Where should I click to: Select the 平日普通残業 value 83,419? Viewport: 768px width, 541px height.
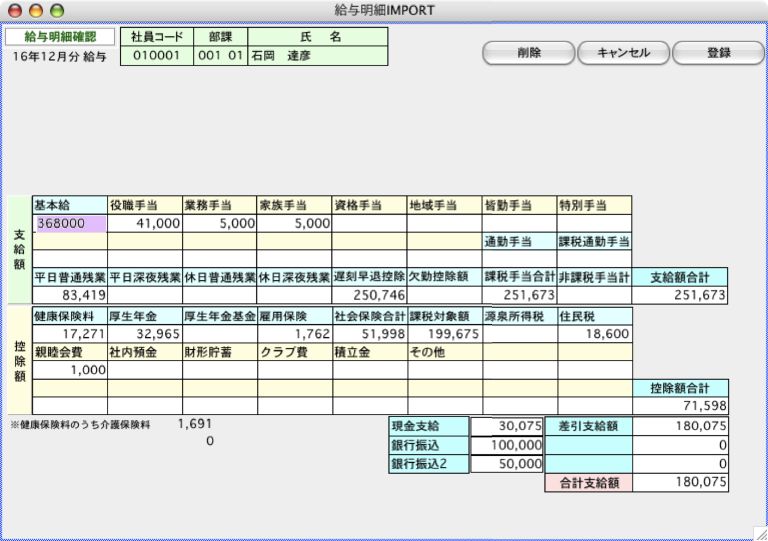[70, 295]
